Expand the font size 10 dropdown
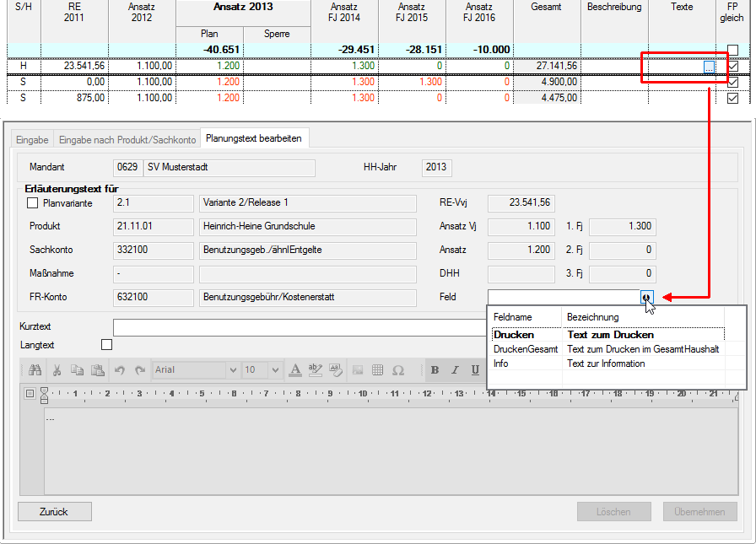 click(275, 370)
